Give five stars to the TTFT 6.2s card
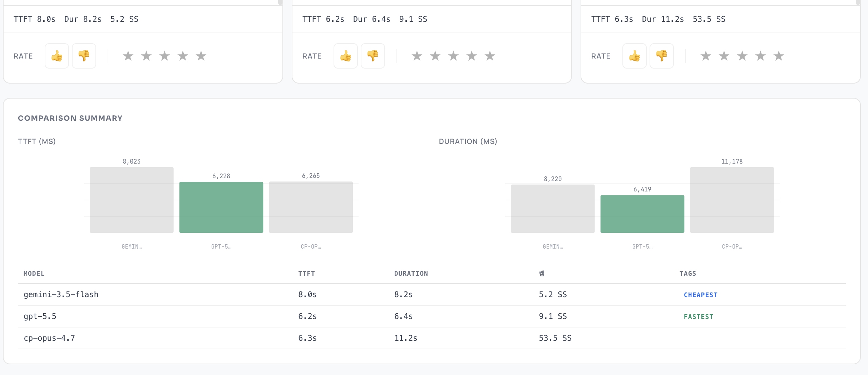Image resolution: width=868 pixels, height=375 pixels. [x=490, y=56]
